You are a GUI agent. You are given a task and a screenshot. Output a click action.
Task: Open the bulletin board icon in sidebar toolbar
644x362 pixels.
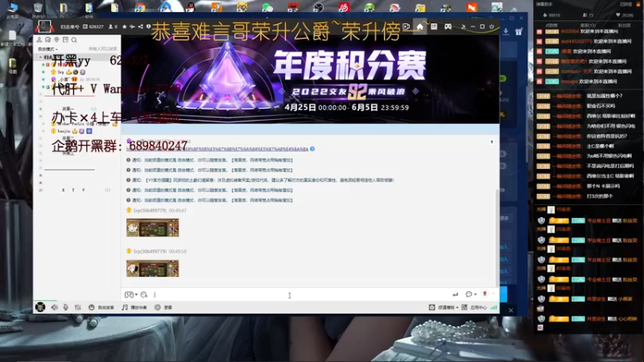tap(65, 39)
